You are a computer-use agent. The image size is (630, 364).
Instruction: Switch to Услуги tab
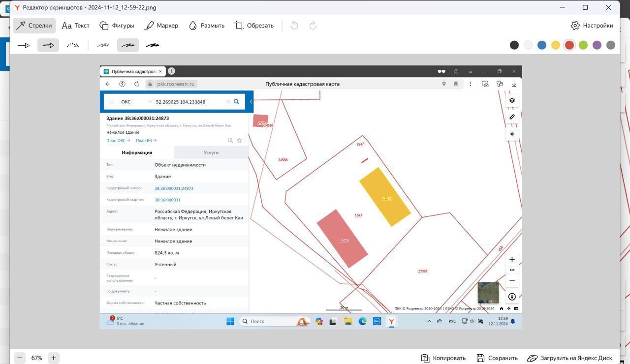(x=211, y=152)
